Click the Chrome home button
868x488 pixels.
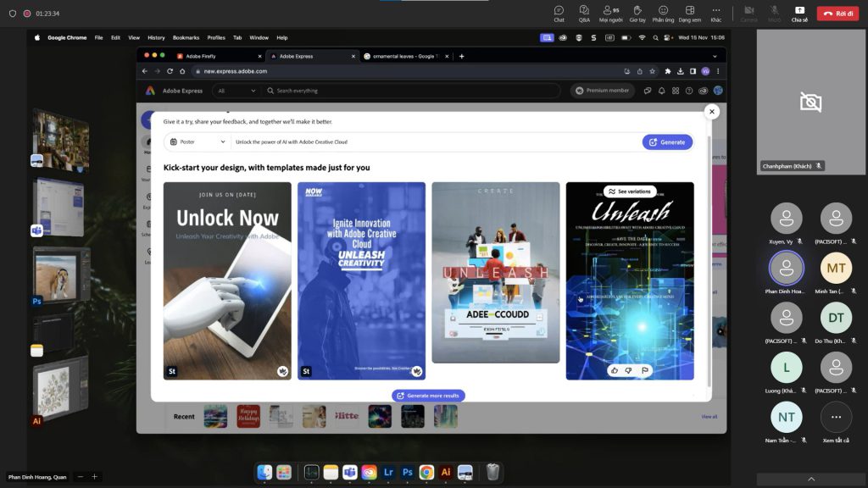click(183, 71)
